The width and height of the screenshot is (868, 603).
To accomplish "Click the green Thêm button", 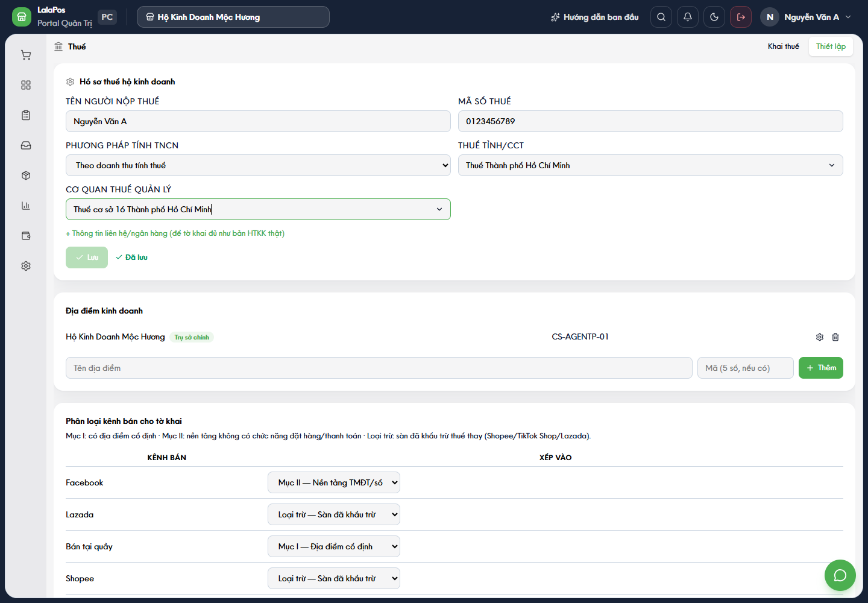I will [x=821, y=368].
